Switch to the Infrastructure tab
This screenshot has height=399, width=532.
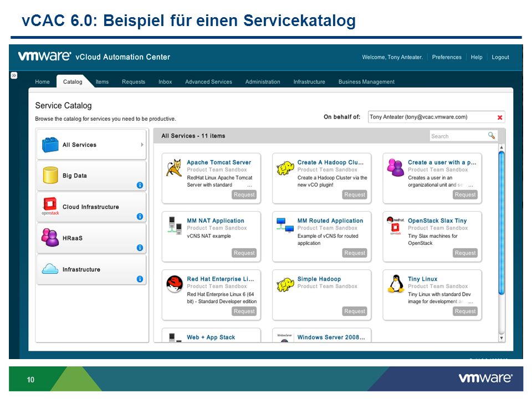click(x=309, y=82)
